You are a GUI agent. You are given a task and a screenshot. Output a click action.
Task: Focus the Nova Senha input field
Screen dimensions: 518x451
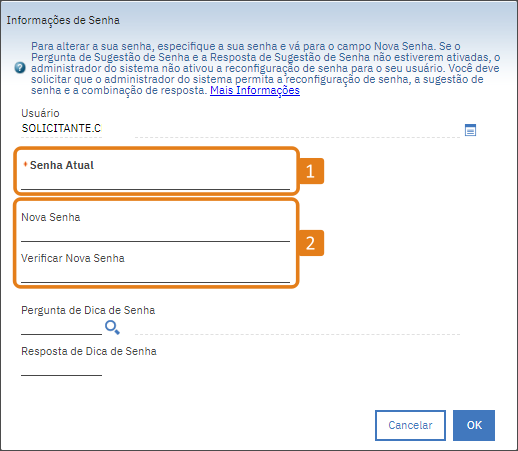click(155, 234)
